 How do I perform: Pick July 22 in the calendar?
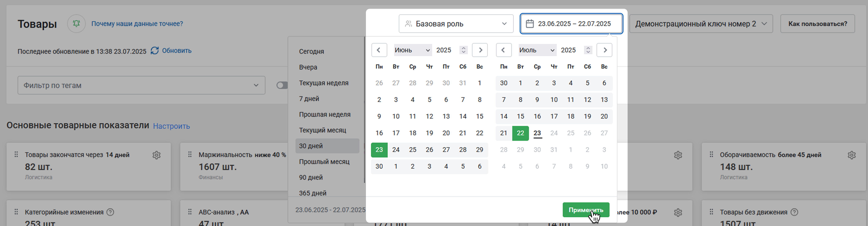coord(520,133)
